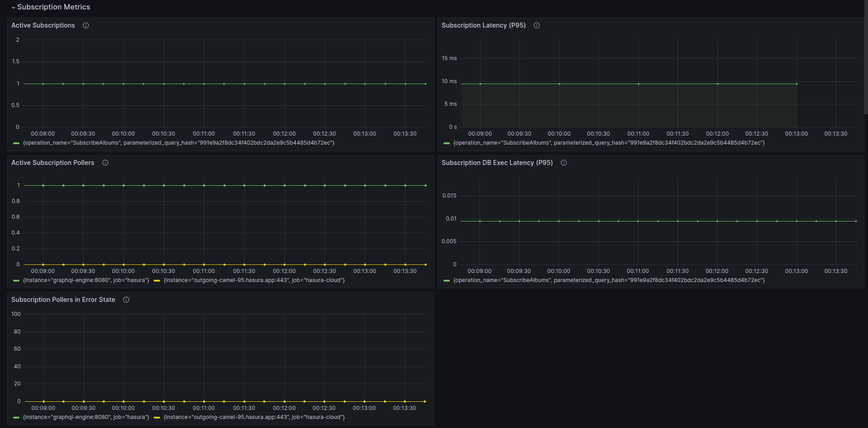868x428 pixels.
Task: Click info icon beside Active Subscriptions title
Action: pos(86,25)
